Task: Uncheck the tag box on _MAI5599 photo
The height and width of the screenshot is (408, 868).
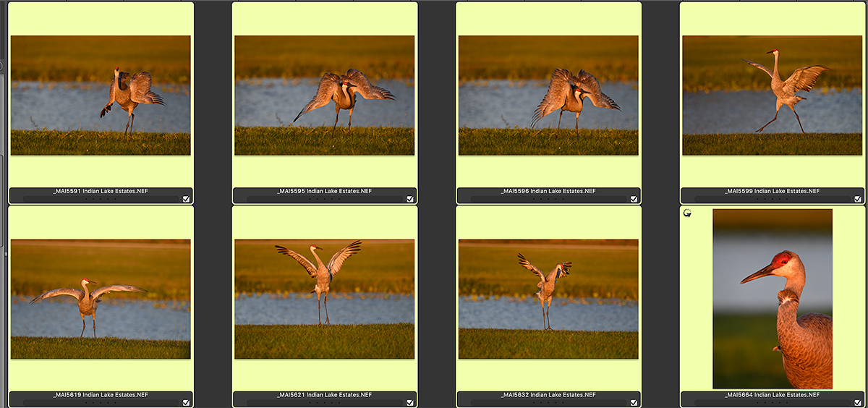Action: pos(858,199)
